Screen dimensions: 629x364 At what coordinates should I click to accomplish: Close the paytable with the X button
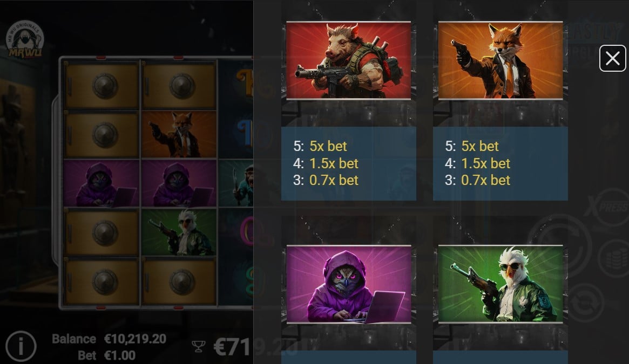click(612, 59)
